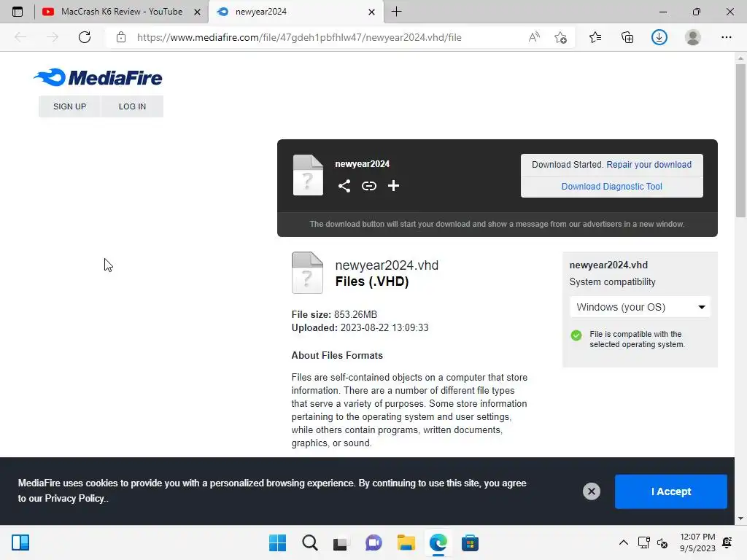Open the Edge profile menu
The image size is (747, 560).
point(693,37)
